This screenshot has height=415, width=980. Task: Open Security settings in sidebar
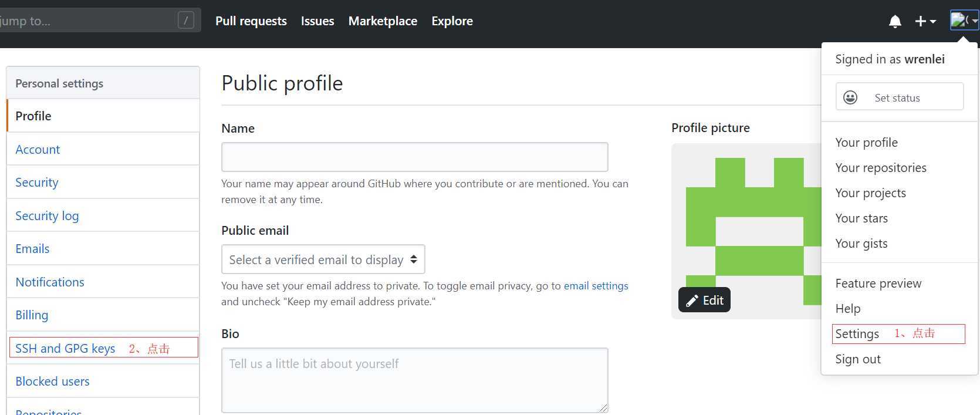click(103, 182)
